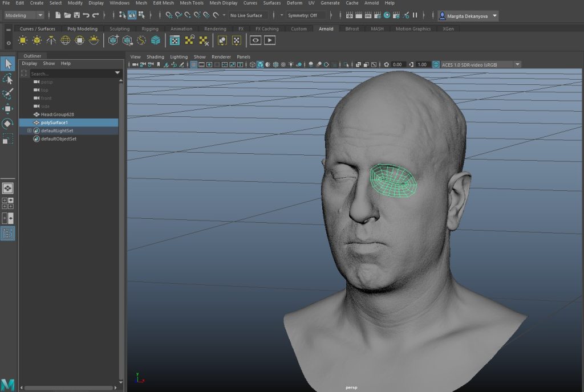Open the ACES 1.0 SDR-video view transform dropdown

(481, 65)
